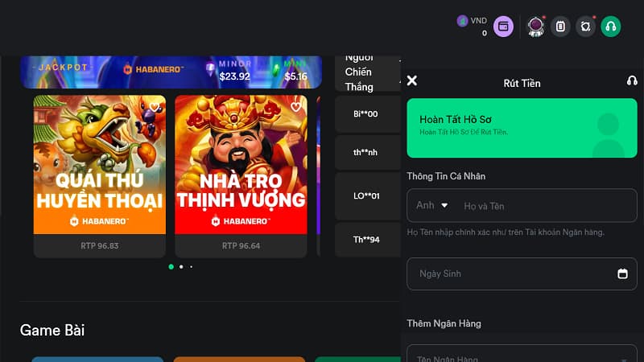Expand the Anh title dropdown
The height and width of the screenshot is (362, 644).
[x=432, y=205]
